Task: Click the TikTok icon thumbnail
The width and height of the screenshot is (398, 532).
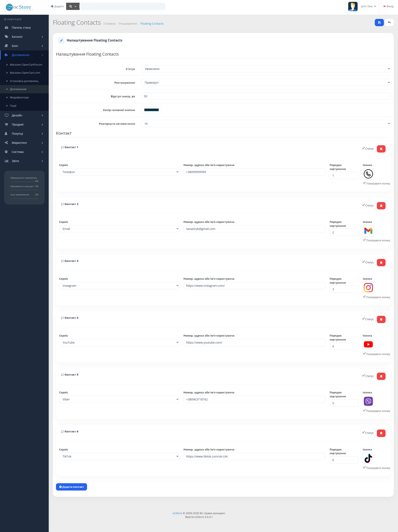Action: coord(368,458)
